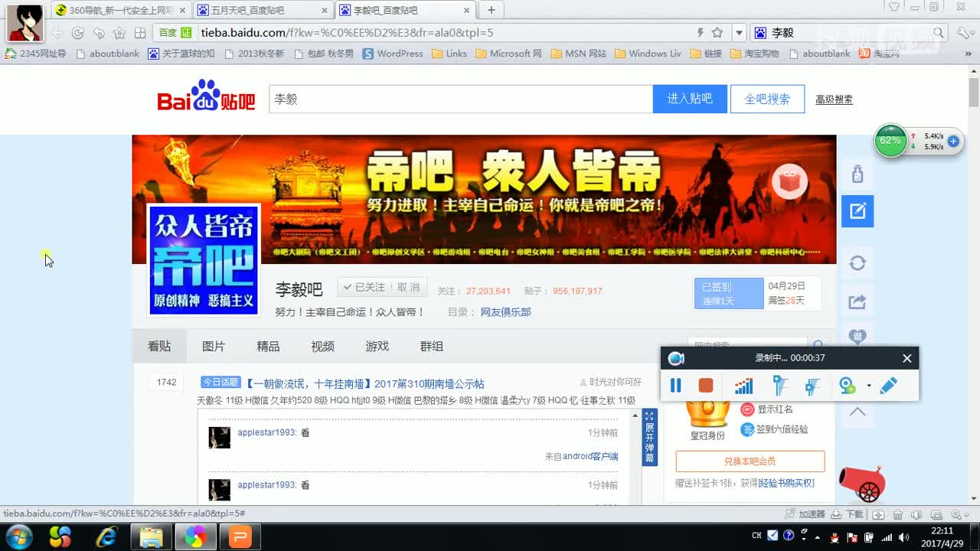Click the 签到六倍经验 option
Screen dimensions: 980x551
(x=774, y=429)
